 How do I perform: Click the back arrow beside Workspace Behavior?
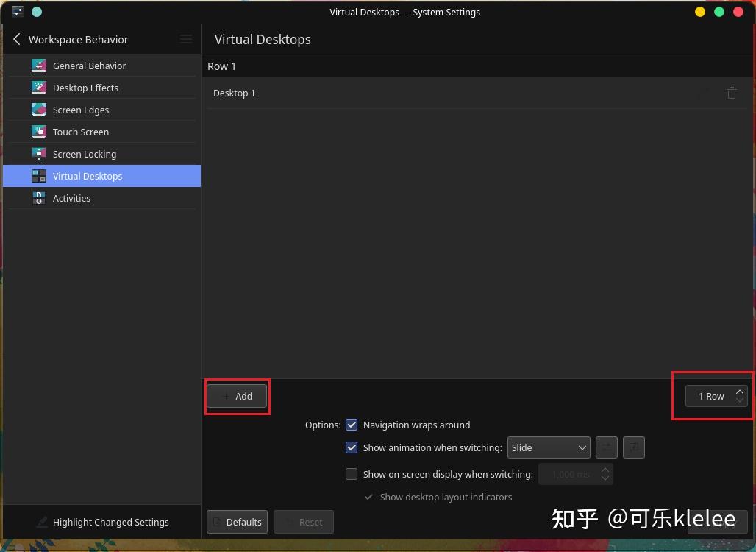[x=17, y=39]
